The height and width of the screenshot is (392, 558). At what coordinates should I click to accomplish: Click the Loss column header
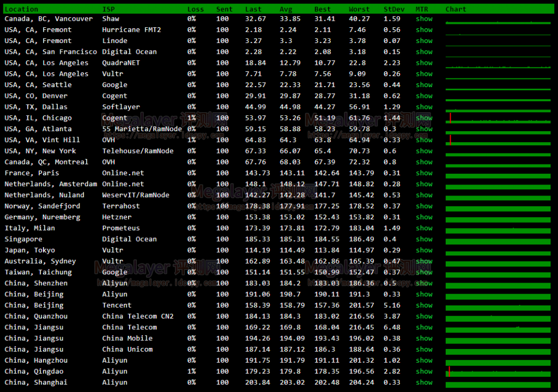click(x=196, y=9)
